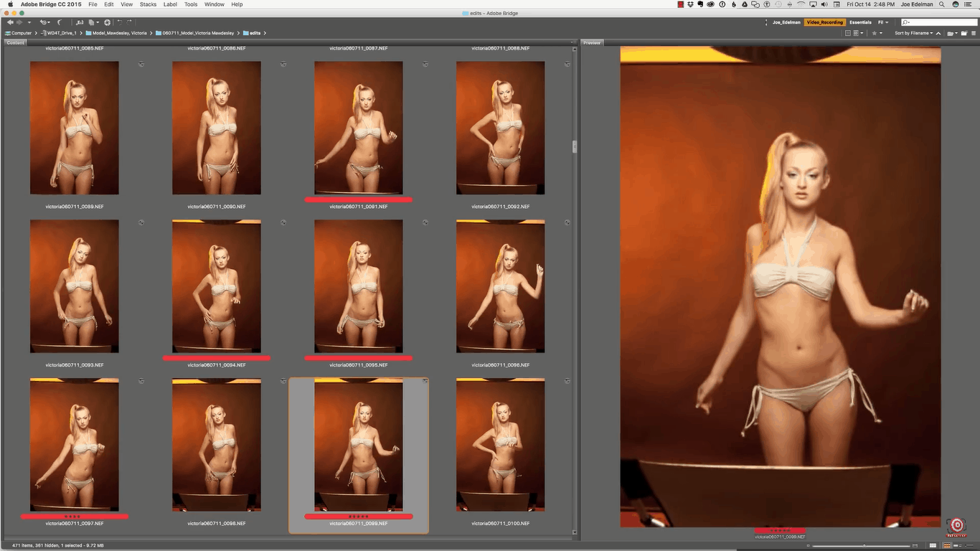Open the Refine/review mode dropdown
The image size is (980, 551).
pos(93,23)
